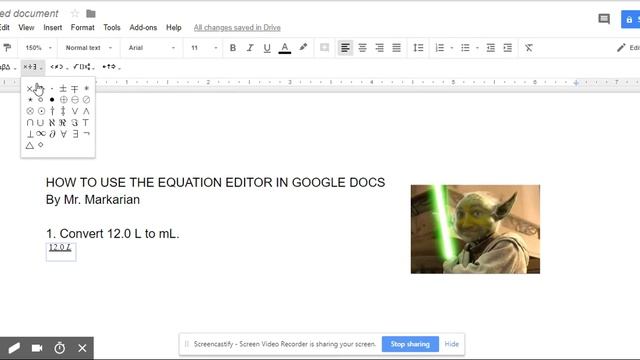
Task: Insert the circled plus symbol
Action: (x=64, y=100)
